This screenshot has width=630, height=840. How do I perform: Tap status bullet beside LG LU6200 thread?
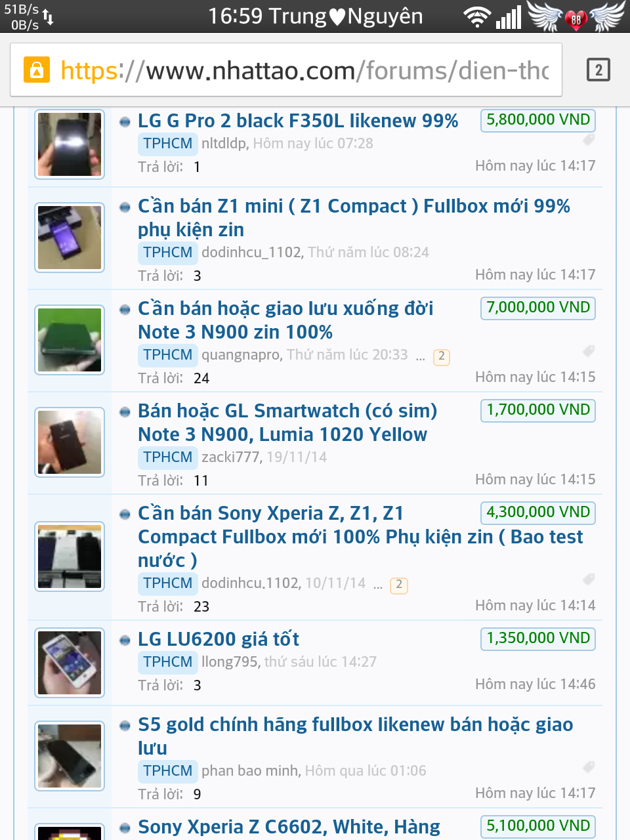pos(125,640)
